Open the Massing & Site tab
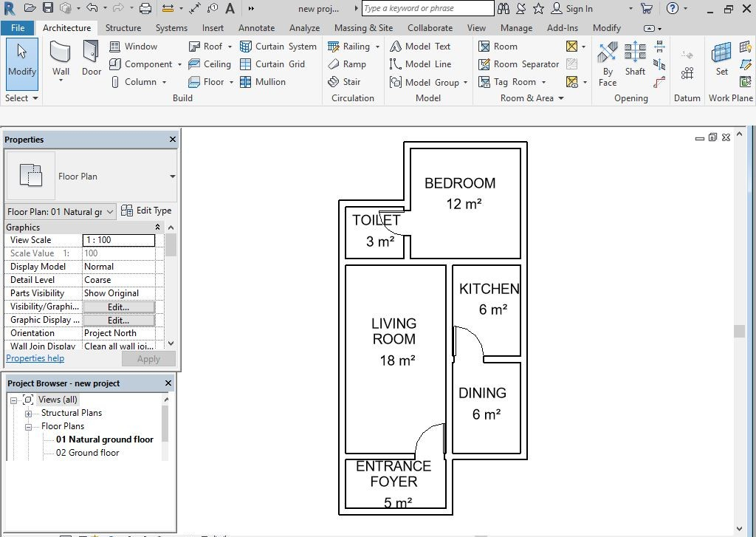The height and width of the screenshot is (537, 756). [x=363, y=28]
